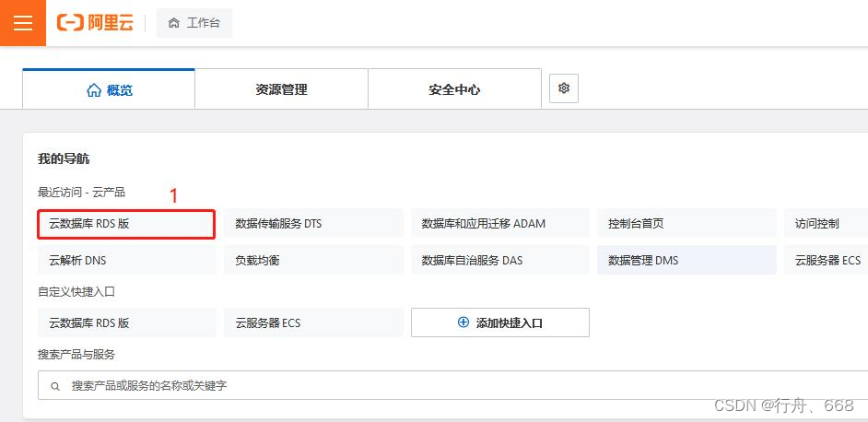Image resolution: width=868 pixels, height=422 pixels.
Task: Select the 搜索产品与服务 label
Action: (76, 355)
